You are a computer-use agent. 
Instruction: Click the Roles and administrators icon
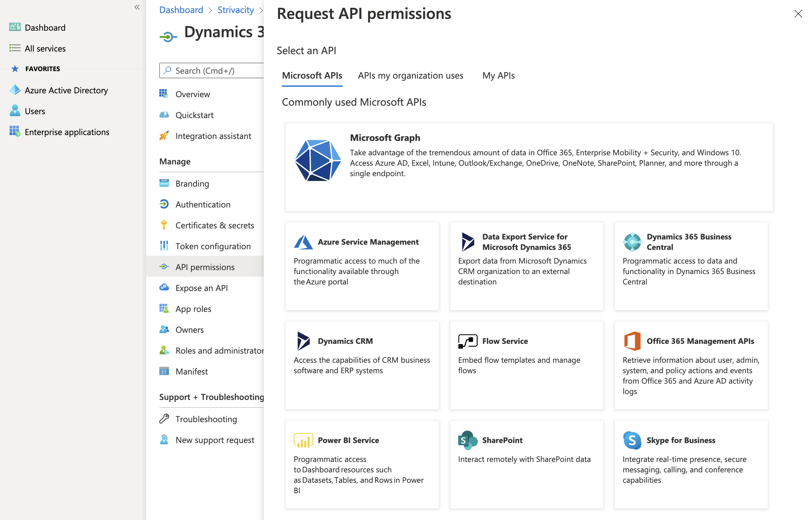click(164, 350)
